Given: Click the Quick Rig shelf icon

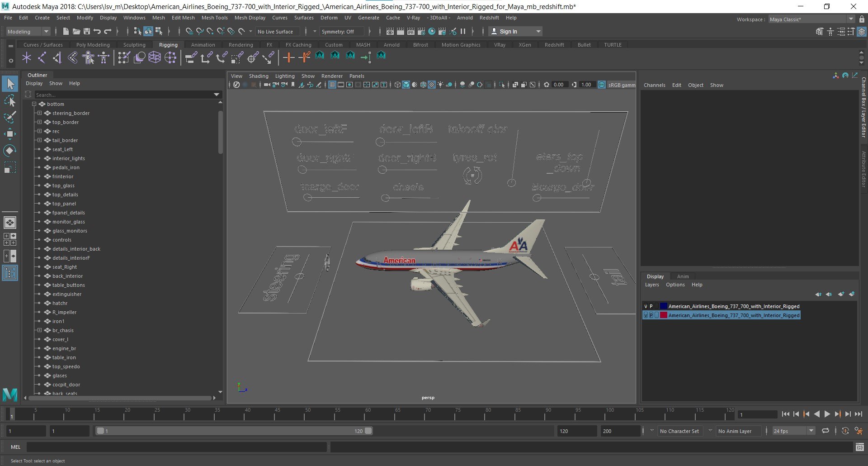Looking at the screenshot, I should [x=89, y=57].
